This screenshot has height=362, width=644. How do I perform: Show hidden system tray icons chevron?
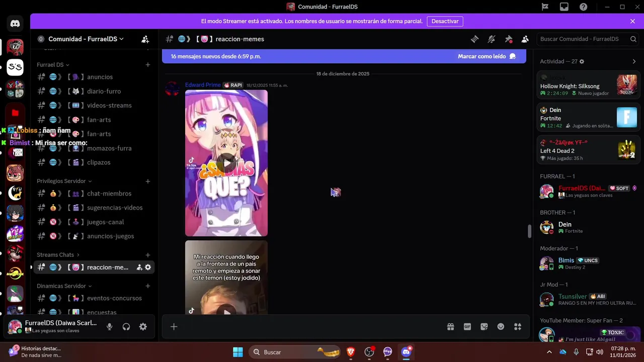(549, 352)
